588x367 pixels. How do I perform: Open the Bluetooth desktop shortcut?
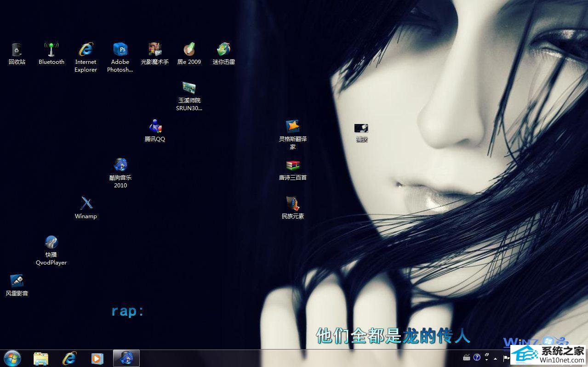[x=51, y=54]
